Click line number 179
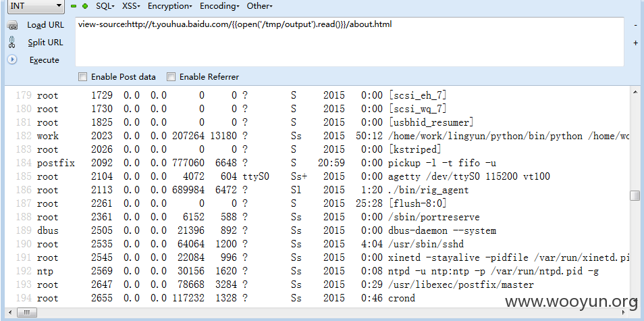Image resolution: width=644 pixels, height=321 pixels. coord(24,95)
